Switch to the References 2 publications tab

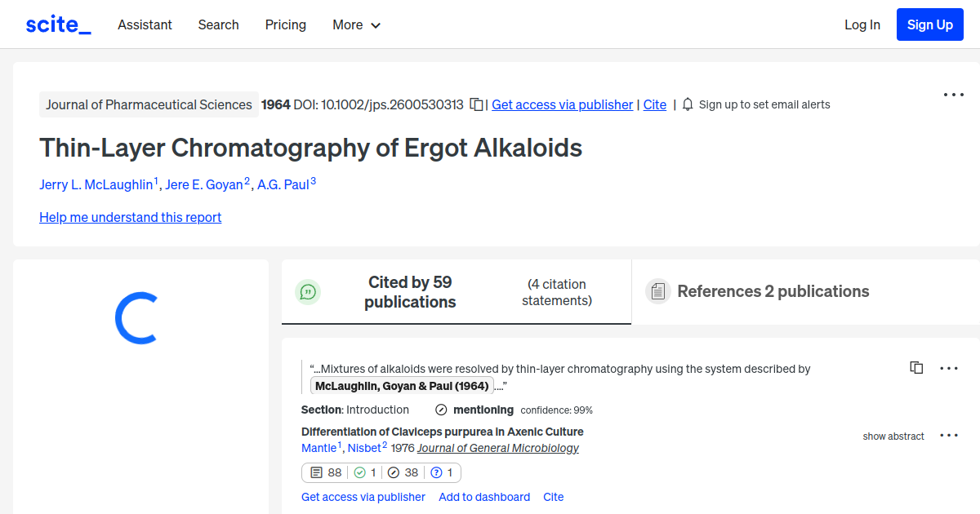click(773, 291)
